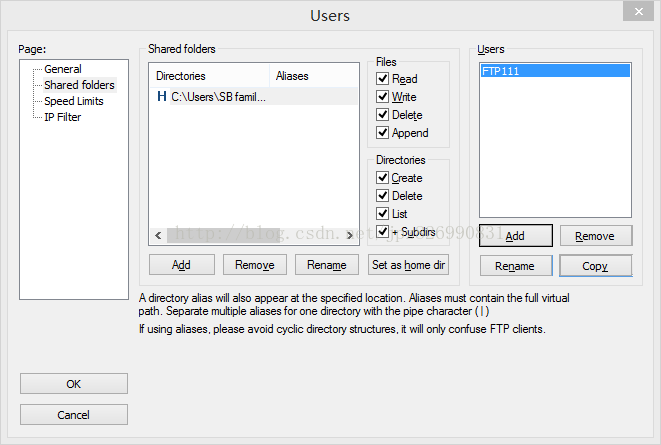Toggle Files Write permission
The image size is (661, 445).
382,97
